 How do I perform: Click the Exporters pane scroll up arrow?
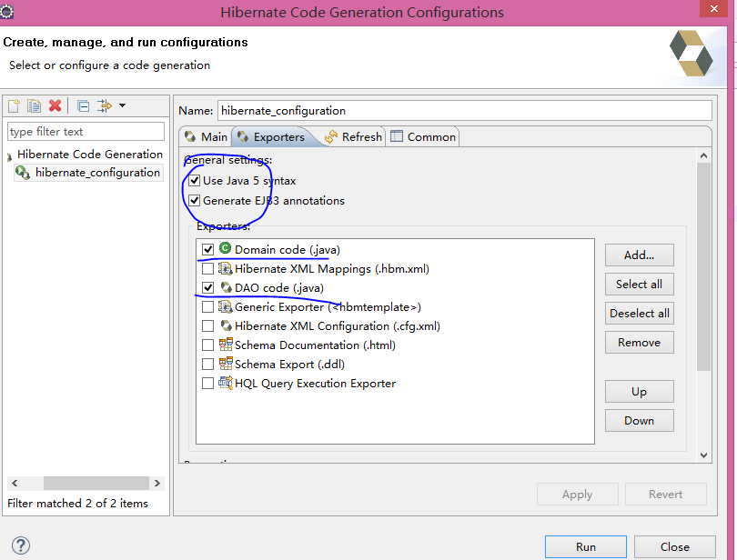[x=703, y=155]
